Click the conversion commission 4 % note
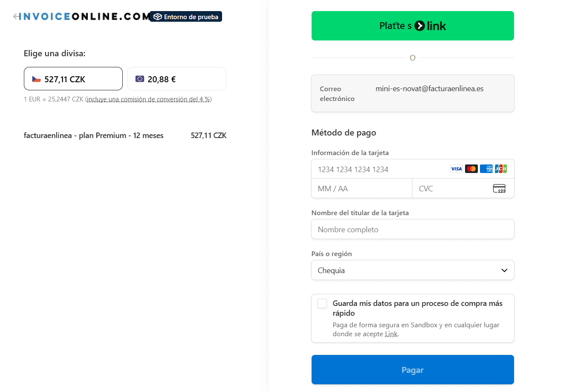The height and width of the screenshot is (392, 575). 149,99
